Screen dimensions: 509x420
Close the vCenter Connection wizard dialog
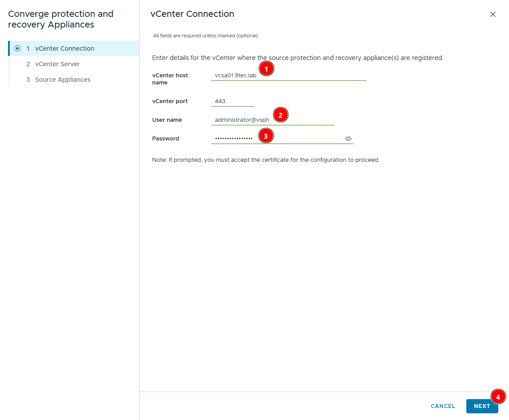(x=493, y=14)
